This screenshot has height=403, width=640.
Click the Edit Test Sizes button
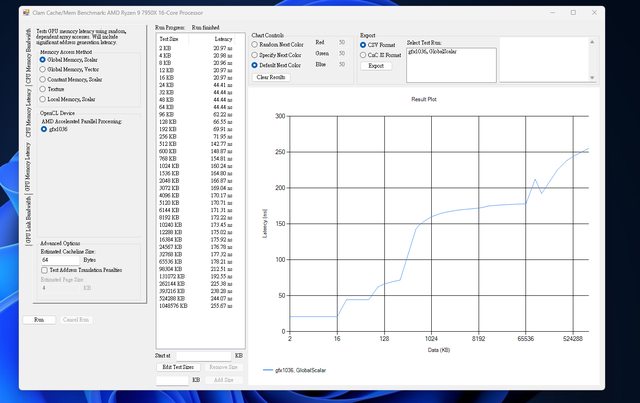click(x=174, y=367)
